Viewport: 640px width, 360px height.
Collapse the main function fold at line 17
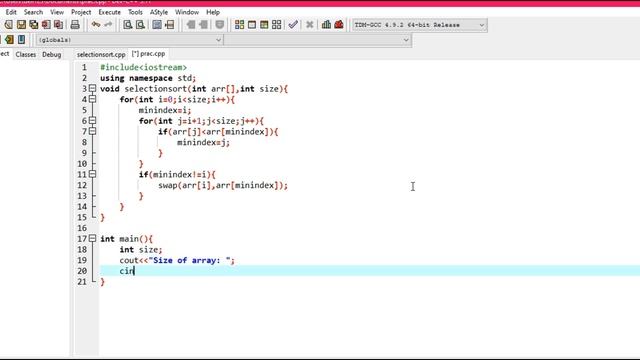(93, 239)
